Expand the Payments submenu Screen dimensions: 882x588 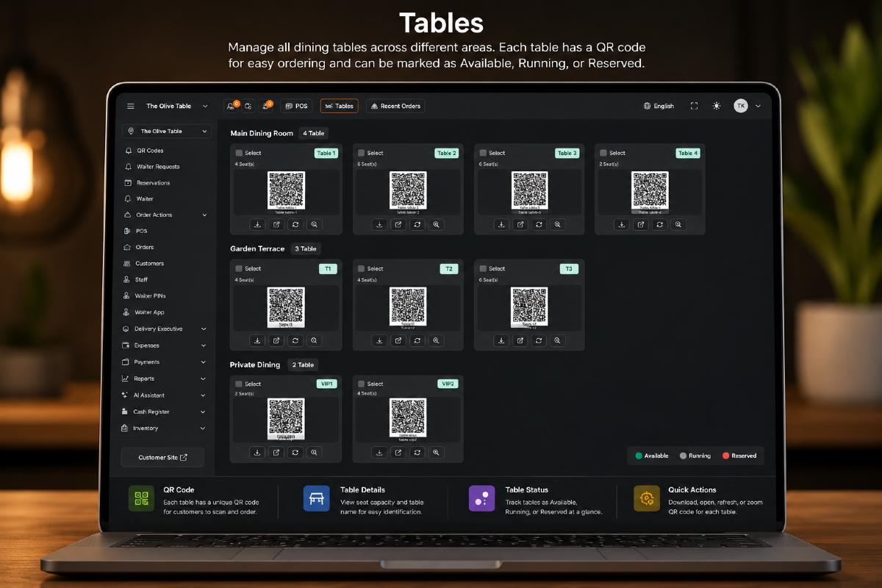(204, 362)
